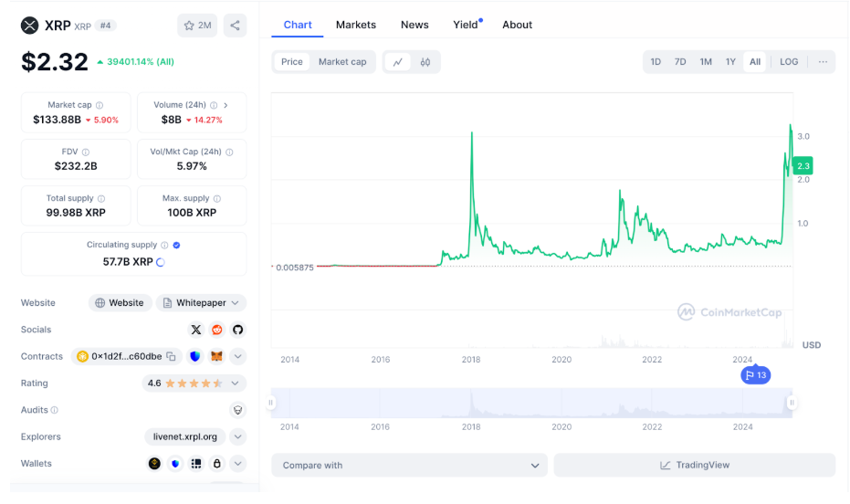850x504 pixels.
Task: Click the right handle of the range slider
Action: (x=792, y=403)
